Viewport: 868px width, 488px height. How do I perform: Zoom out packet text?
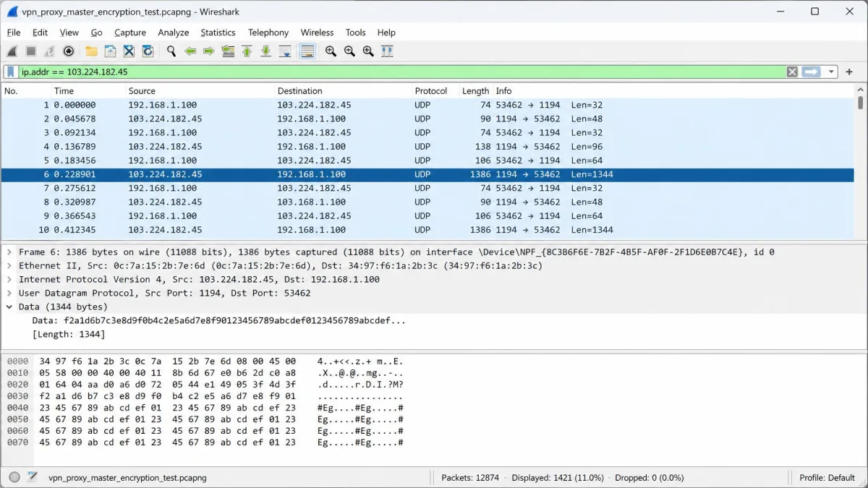349,51
